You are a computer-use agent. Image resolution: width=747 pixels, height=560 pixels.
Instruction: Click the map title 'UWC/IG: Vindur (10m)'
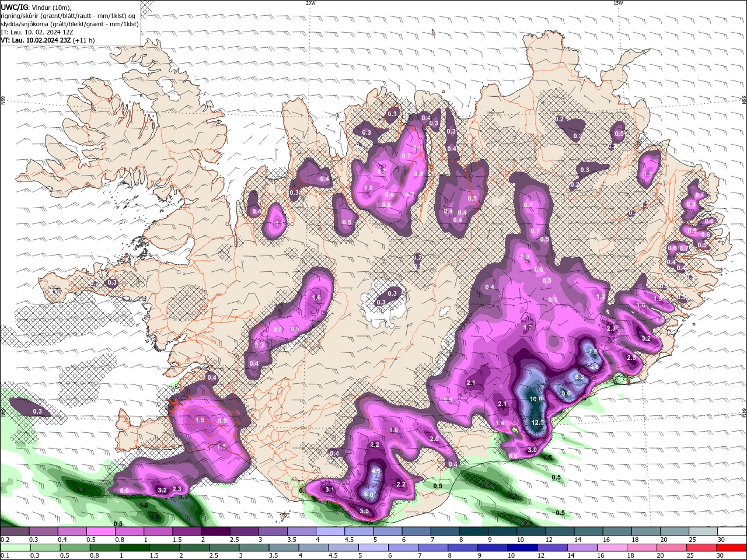[x=36, y=7]
